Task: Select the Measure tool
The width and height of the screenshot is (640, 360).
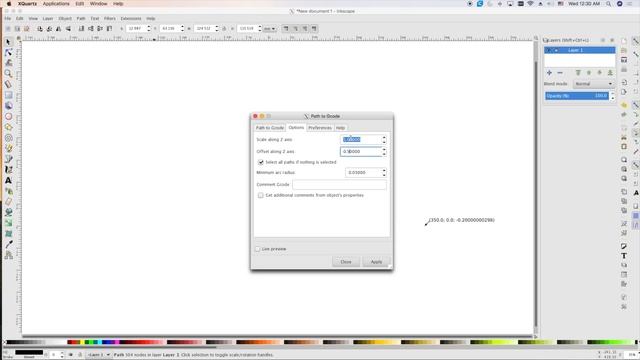Action: pos(8,84)
